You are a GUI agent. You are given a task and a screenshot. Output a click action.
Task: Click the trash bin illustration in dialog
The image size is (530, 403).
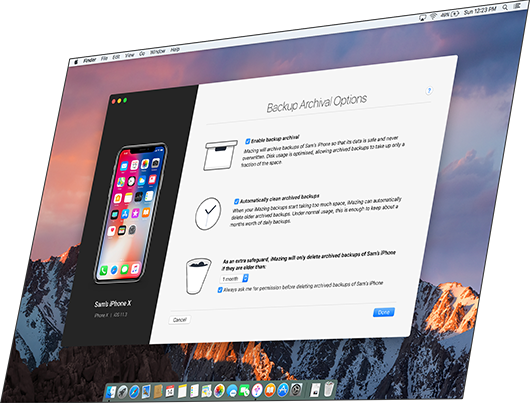tap(198, 276)
